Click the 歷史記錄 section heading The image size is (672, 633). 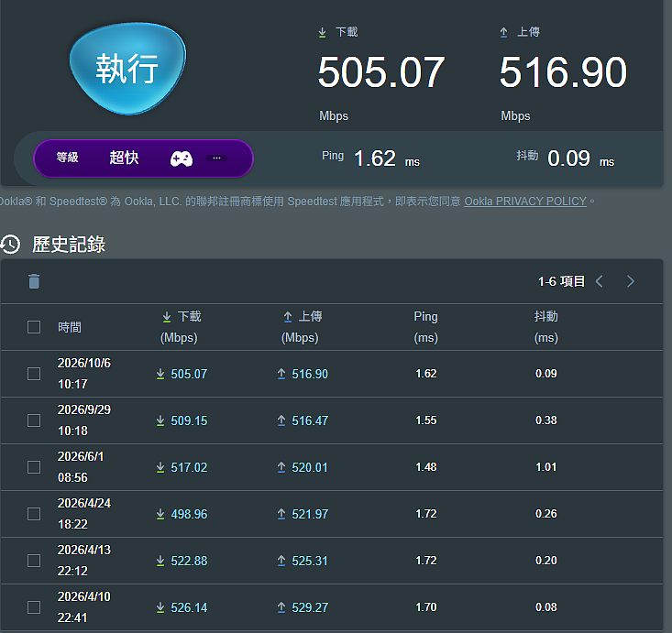tap(69, 245)
